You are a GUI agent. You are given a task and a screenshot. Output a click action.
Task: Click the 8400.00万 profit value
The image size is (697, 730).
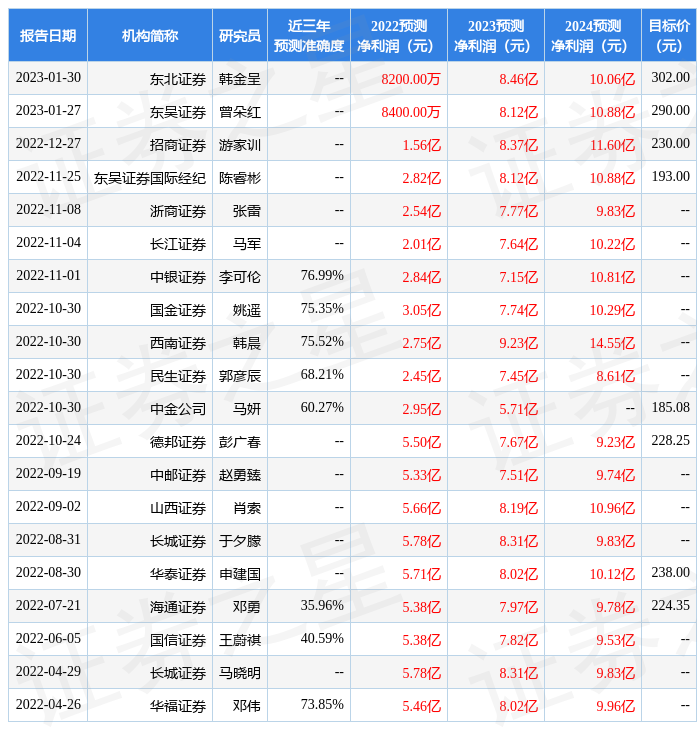[x=411, y=112]
